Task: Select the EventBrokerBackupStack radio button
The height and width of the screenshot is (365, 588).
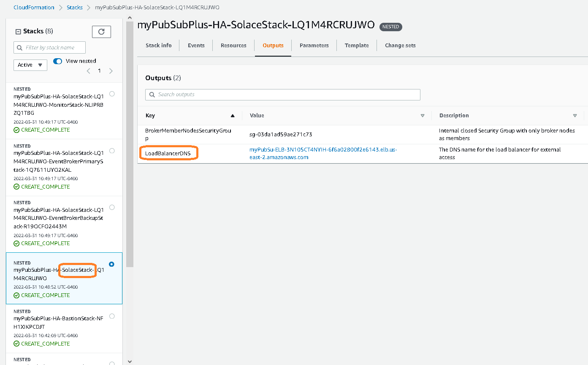Action: tap(112, 207)
